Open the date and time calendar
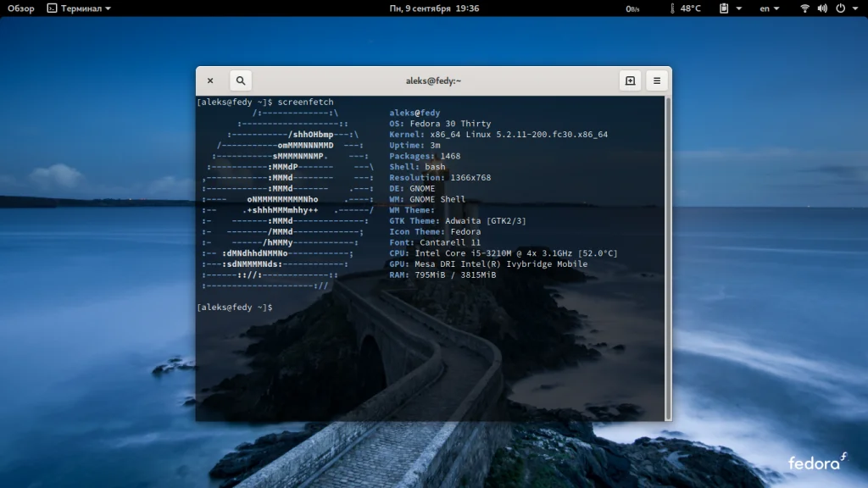The width and height of the screenshot is (868, 488). pyautogui.click(x=434, y=8)
